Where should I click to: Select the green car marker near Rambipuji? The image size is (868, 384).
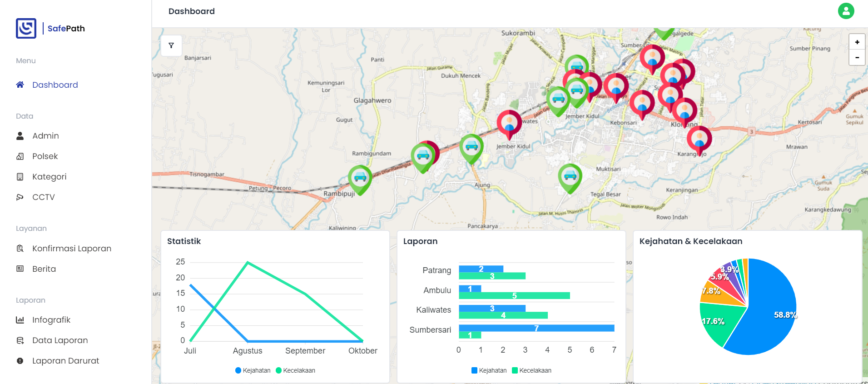(x=360, y=178)
